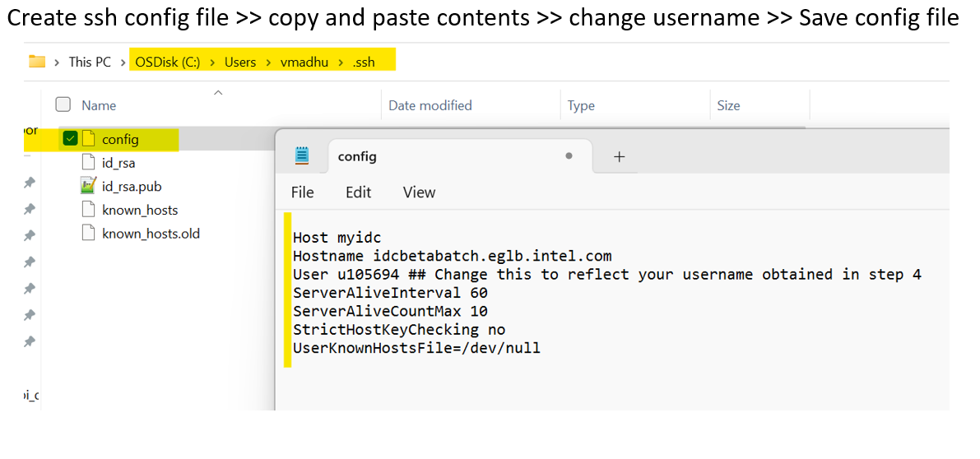Expand chevron after Users breadcrumb

click(268, 62)
